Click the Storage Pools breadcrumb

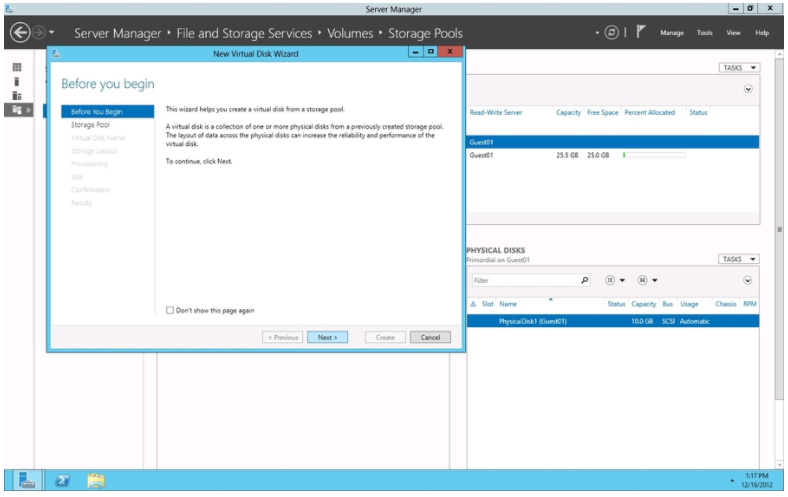[x=425, y=33]
